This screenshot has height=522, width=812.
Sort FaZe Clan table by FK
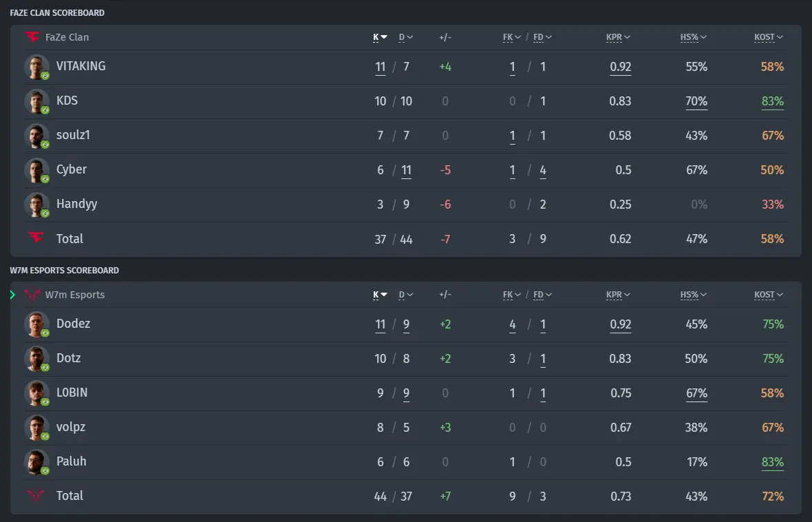[512, 37]
